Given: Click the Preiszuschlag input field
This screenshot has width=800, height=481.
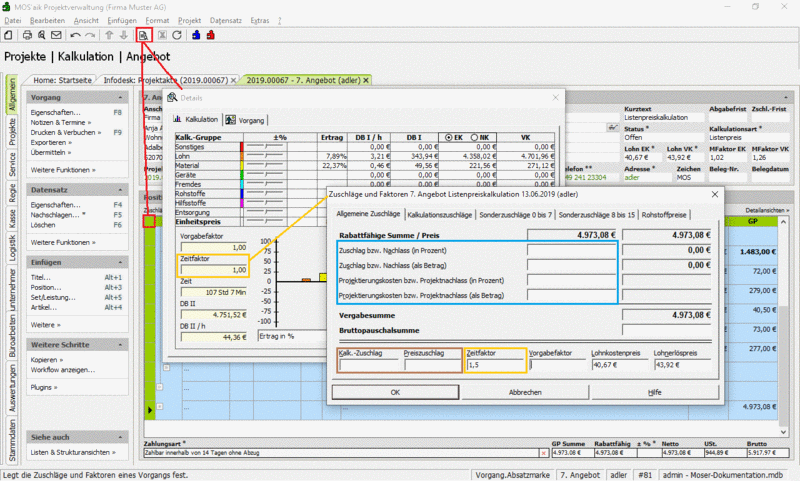Looking at the screenshot, I should (432, 365).
